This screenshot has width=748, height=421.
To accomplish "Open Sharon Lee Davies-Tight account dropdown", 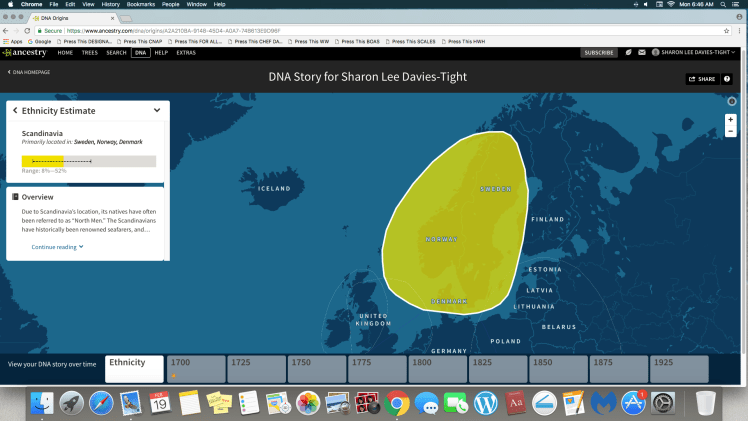I will (x=692, y=52).
